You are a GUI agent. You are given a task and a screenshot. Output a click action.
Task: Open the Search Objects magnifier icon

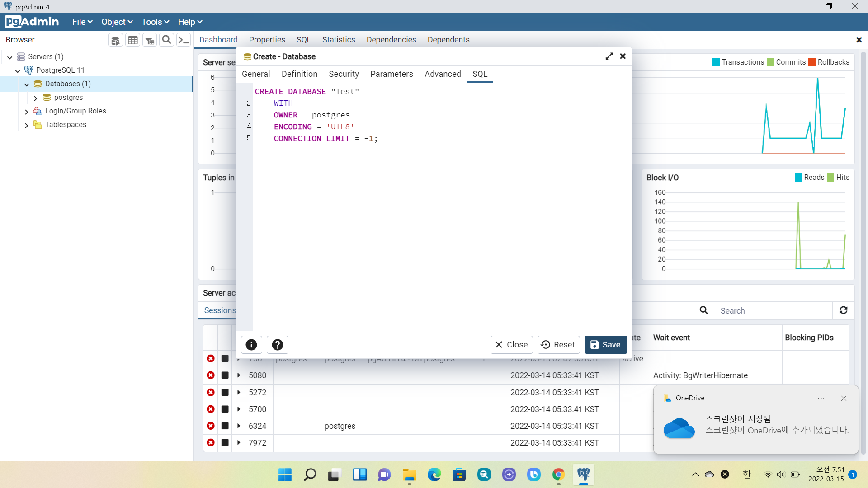tap(166, 40)
